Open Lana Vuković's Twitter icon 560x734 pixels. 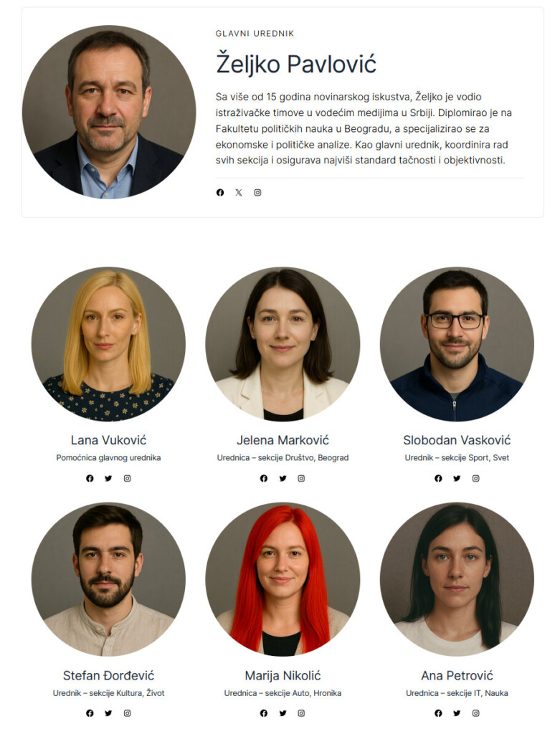point(108,478)
